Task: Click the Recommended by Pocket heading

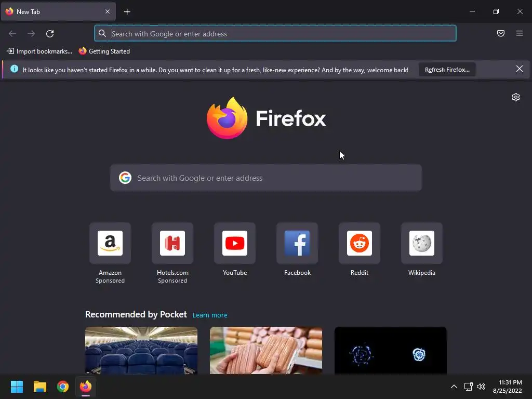Action: click(x=136, y=314)
